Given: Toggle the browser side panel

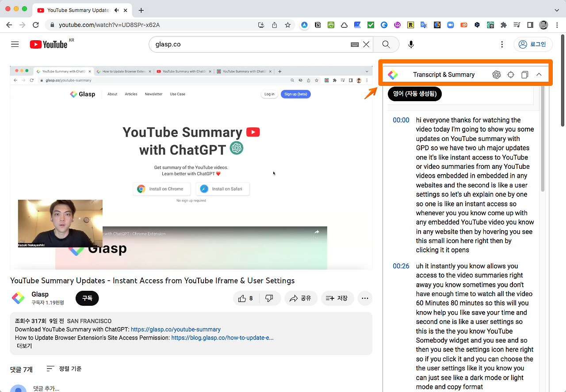Looking at the screenshot, I should point(530,25).
